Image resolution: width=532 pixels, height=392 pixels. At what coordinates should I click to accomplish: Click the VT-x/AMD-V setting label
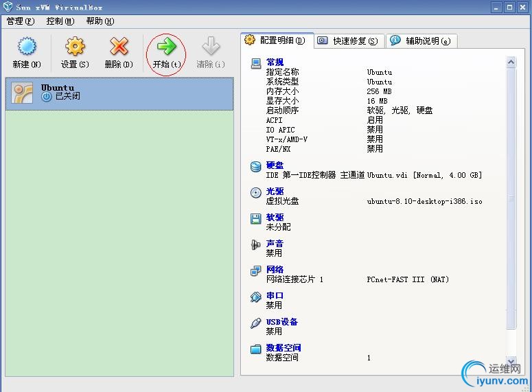287,139
